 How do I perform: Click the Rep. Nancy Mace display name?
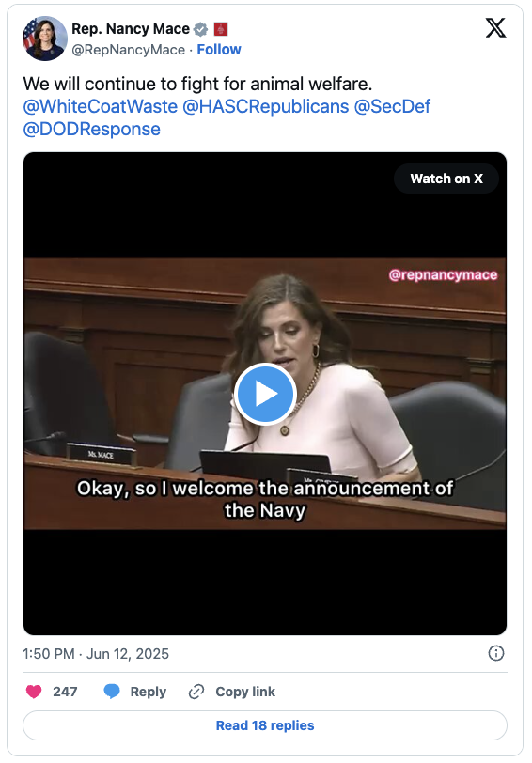(131, 29)
